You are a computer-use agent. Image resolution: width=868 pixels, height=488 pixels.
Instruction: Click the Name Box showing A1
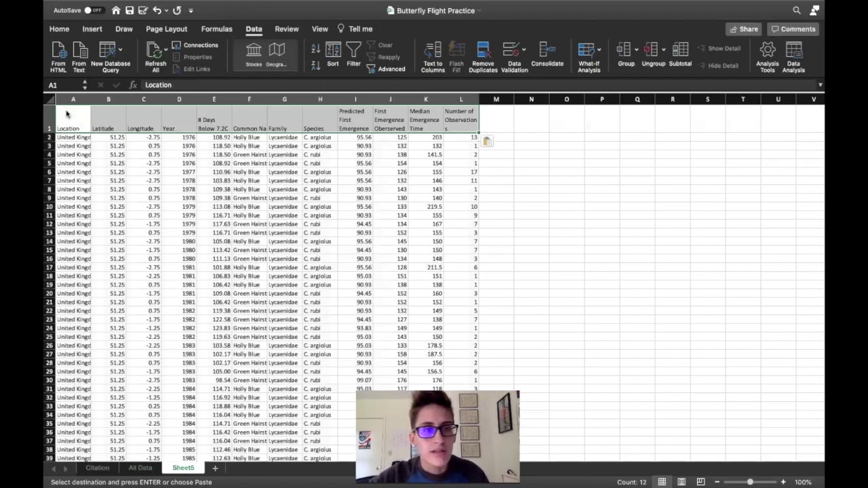tap(64, 85)
